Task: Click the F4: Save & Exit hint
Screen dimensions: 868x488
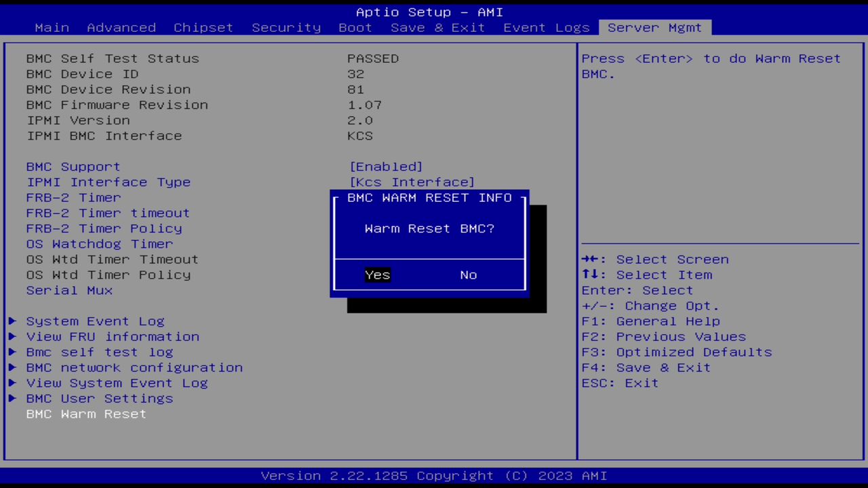Action: pyautogui.click(x=646, y=367)
